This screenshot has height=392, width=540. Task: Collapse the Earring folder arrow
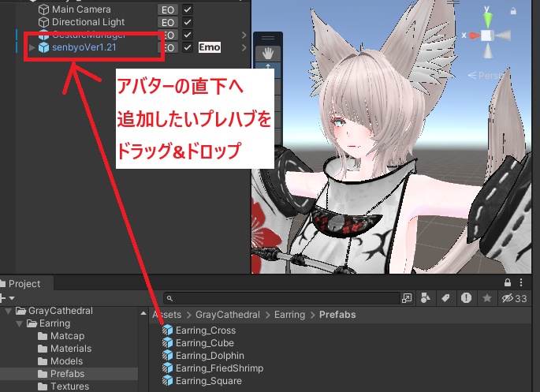20,324
